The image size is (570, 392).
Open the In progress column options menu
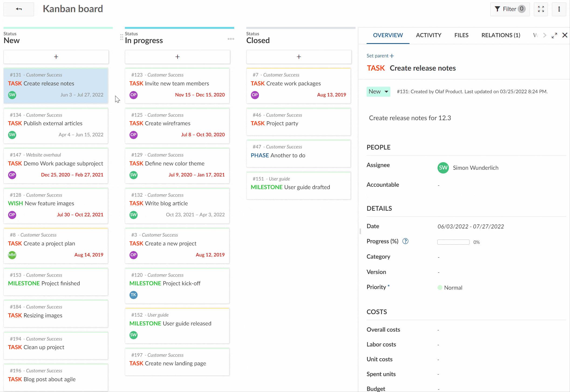pos(231,39)
